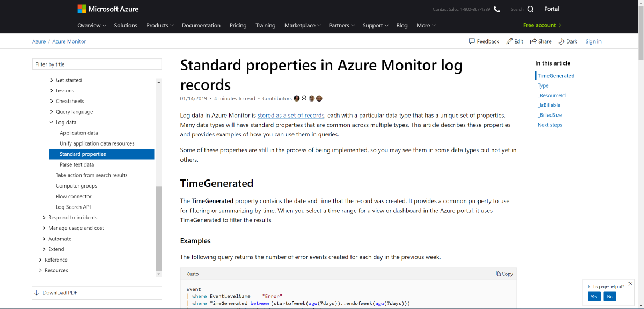644x309 pixels.
Task: Click the Share icon
Action: point(533,41)
